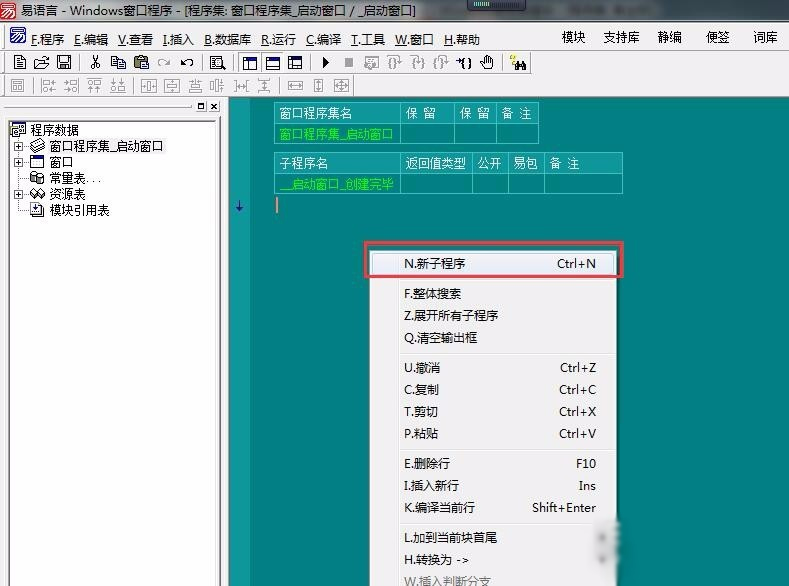The width and height of the screenshot is (789, 586).
Task: Choose E.删除行 in context menu
Action: point(493,463)
